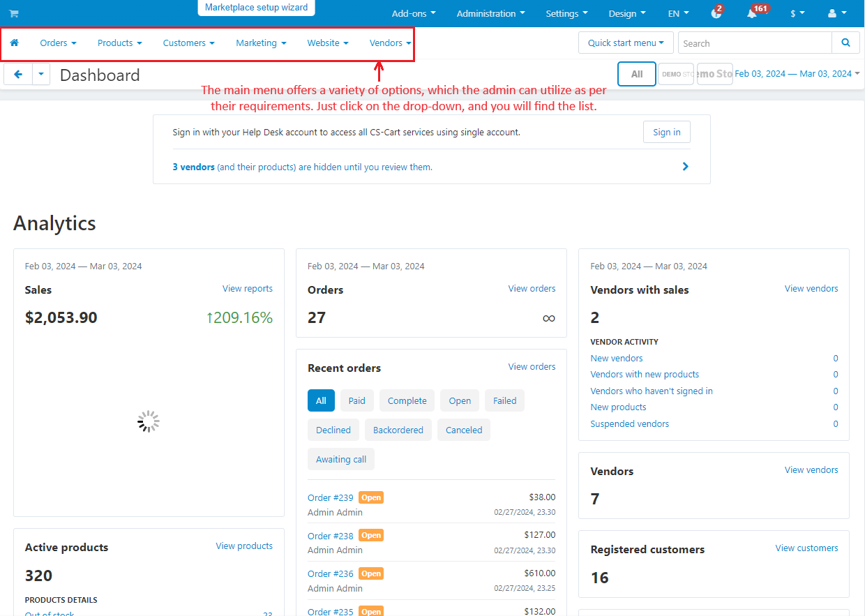Open the help icon with badge 2
Image resolution: width=865 pixels, height=616 pixels.
pos(716,13)
